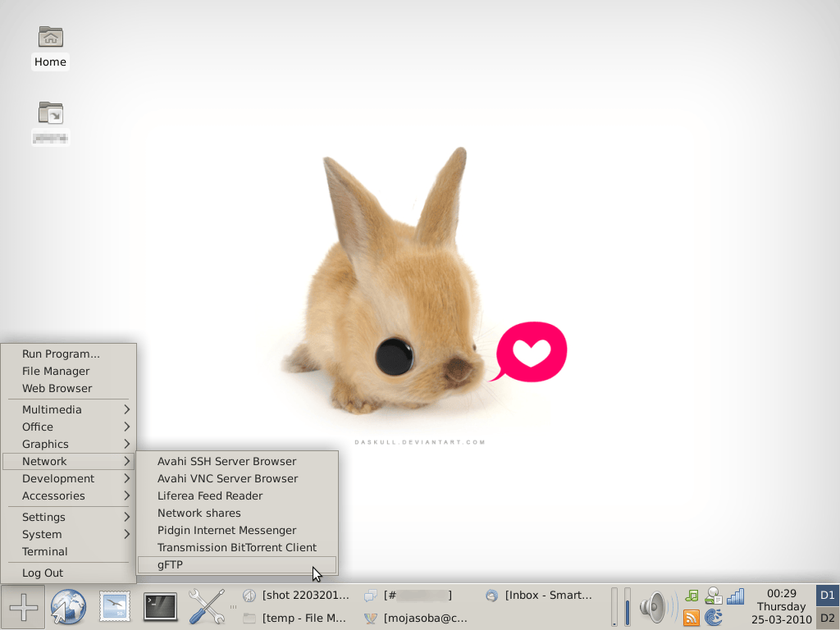Expand the Settings submenu
The width and height of the screenshot is (840, 630).
pyautogui.click(x=45, y=517)
